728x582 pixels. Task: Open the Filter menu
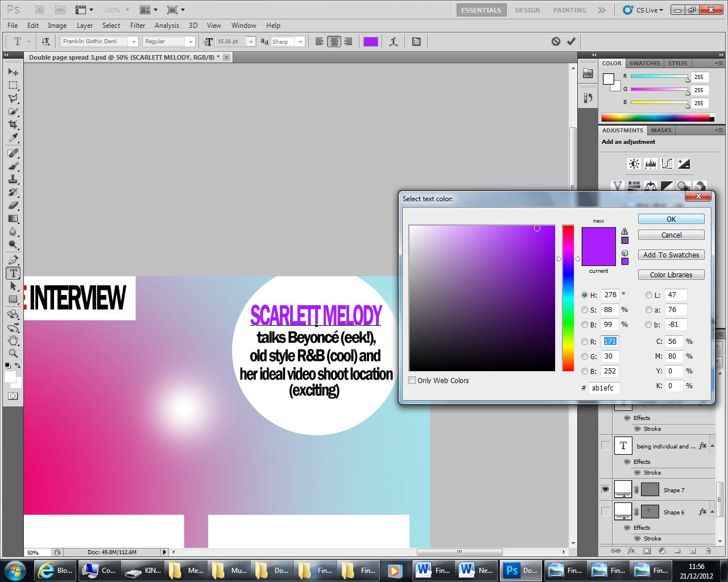coord(138,25)
